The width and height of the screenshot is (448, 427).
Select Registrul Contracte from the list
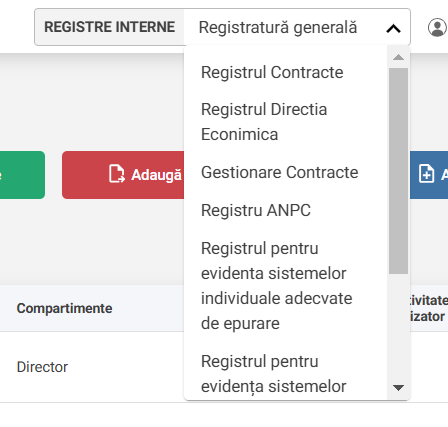272,72
